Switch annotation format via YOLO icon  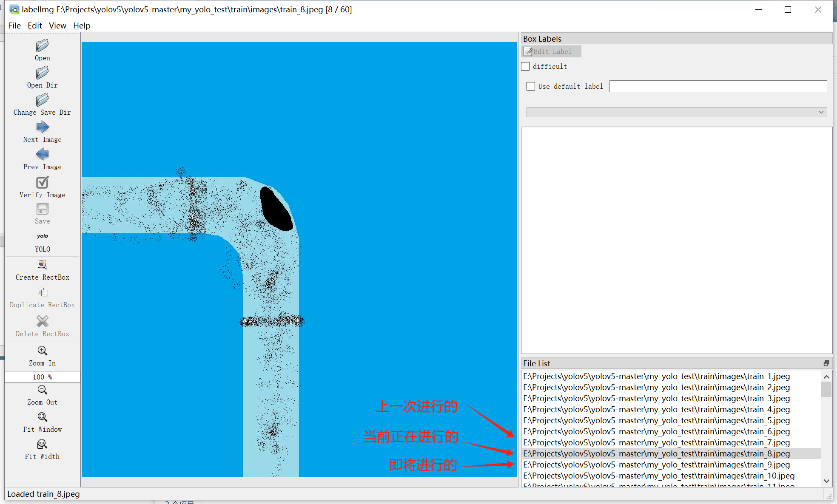42,236
